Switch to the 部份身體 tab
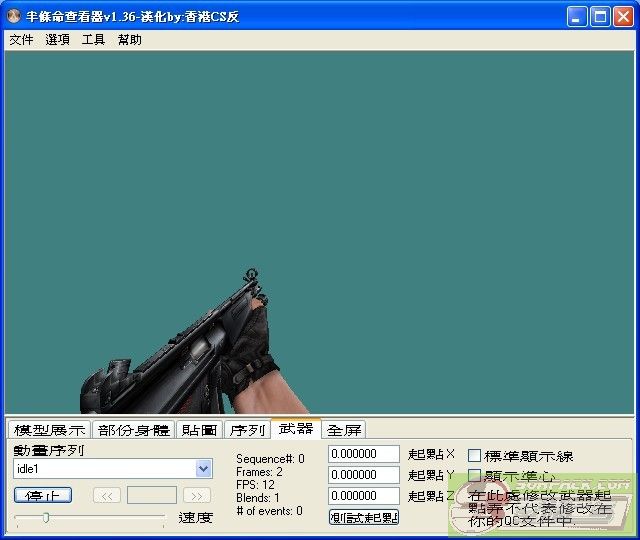Viewport: 640px width, 540px height. (133, 430)
